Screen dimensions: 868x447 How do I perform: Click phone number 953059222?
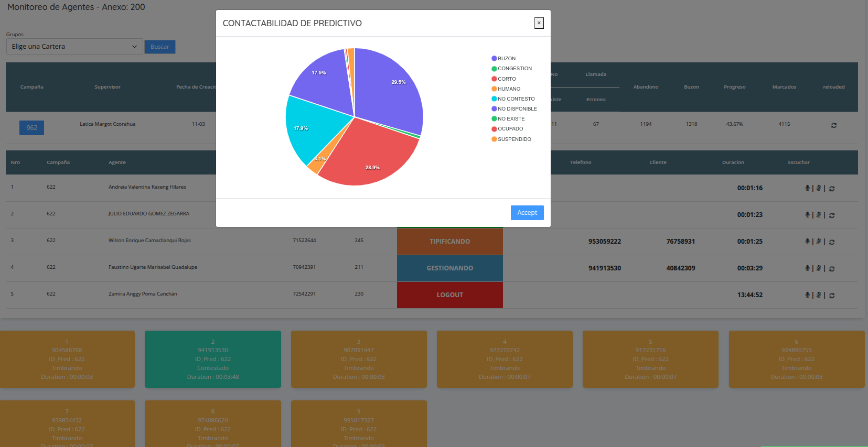(x=605, y=242)
